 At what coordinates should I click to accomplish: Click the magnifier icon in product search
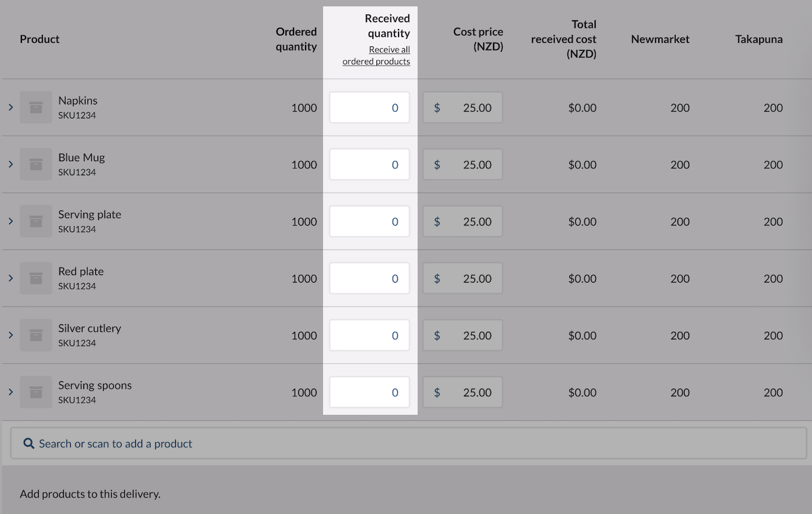coord(28,443)
